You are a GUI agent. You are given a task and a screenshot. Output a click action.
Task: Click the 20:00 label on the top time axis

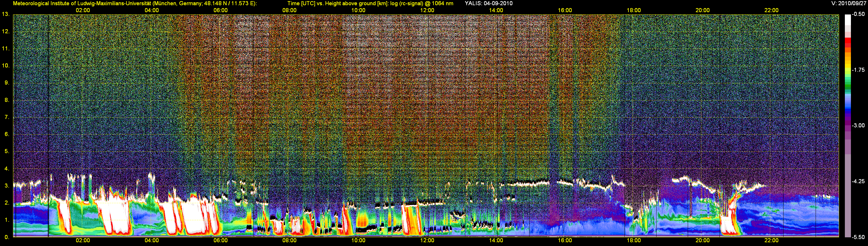[703, 10]
